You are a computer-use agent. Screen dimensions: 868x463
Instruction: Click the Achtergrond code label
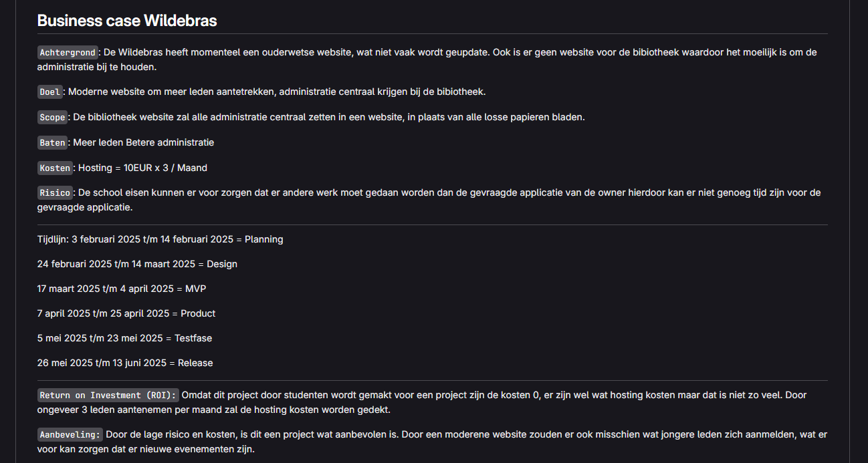point(68,52)
